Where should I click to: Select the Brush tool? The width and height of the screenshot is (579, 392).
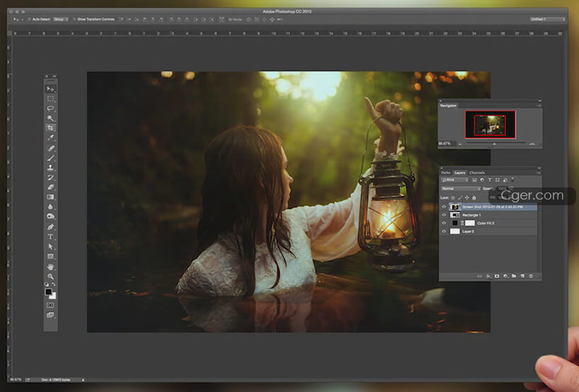coord(50,158)
